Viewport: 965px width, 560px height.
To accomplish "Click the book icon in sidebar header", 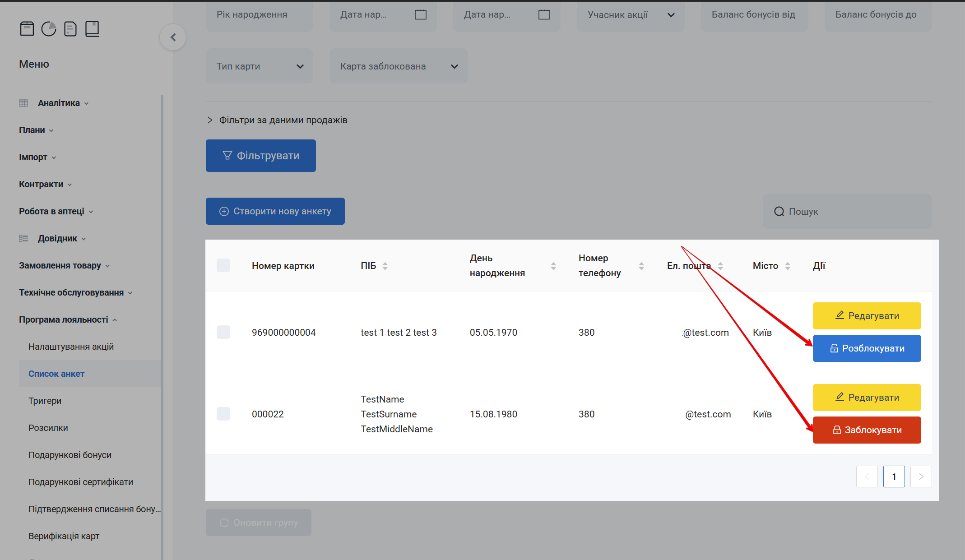I will (x=92, y=29).
